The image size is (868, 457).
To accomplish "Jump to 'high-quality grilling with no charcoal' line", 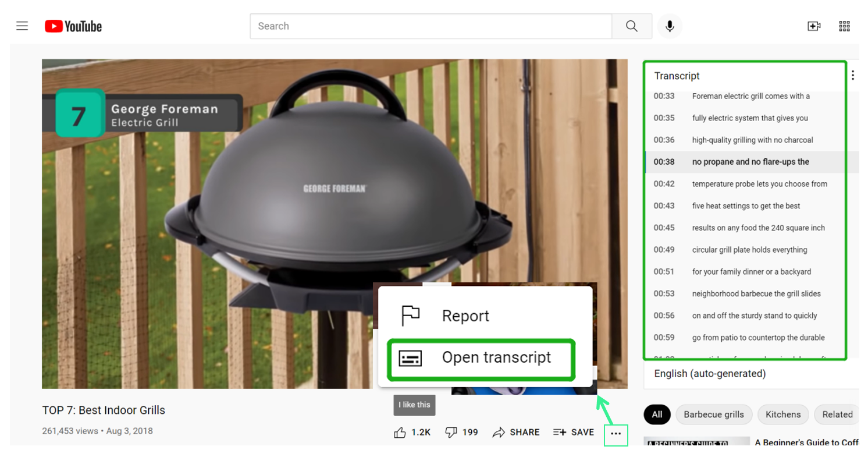I will tap(751, 140).
